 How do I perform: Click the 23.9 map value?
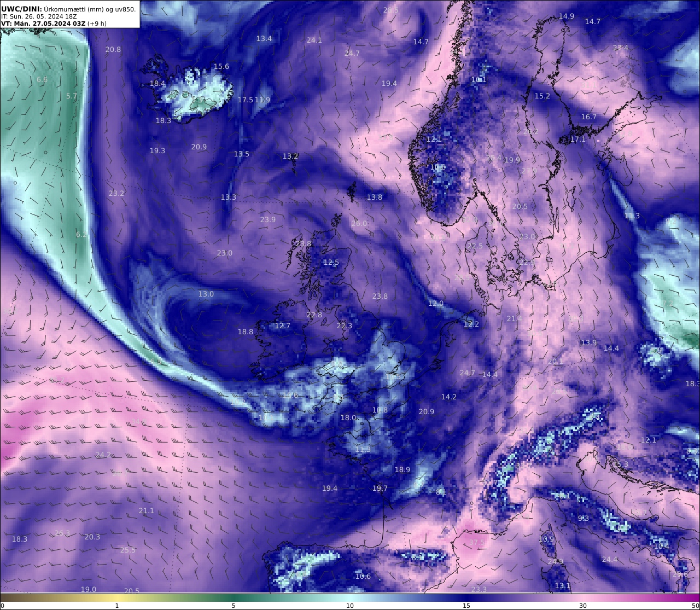[268, 220]
